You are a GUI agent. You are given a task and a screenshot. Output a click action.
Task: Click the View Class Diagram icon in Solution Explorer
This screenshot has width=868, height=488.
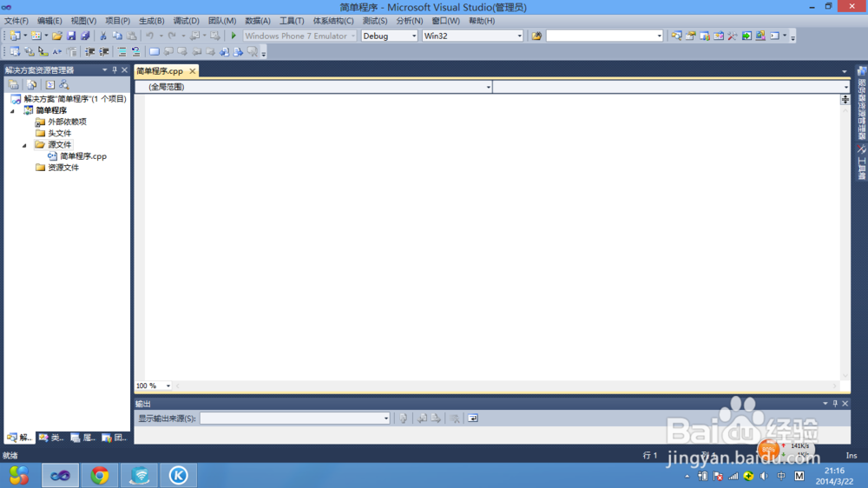click(x=64, y=85)
